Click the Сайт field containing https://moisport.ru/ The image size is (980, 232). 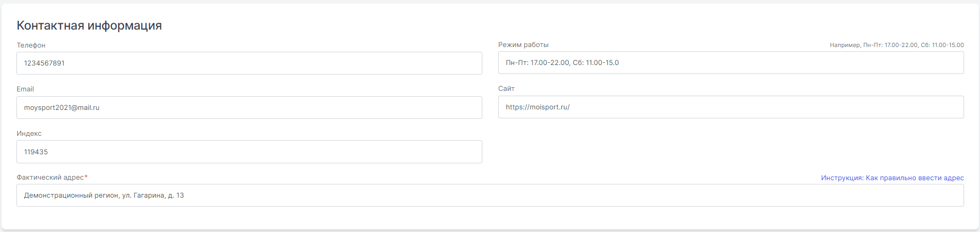tap(731, 107)
